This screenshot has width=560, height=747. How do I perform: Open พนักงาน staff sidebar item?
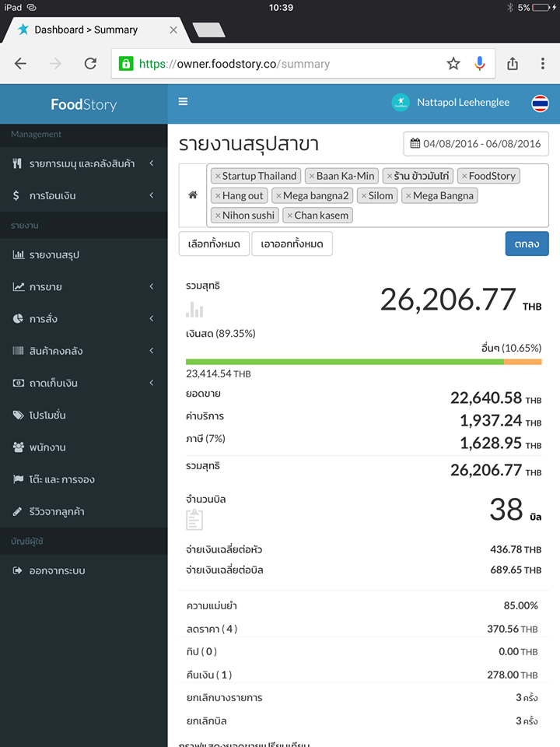pos(83,447)
